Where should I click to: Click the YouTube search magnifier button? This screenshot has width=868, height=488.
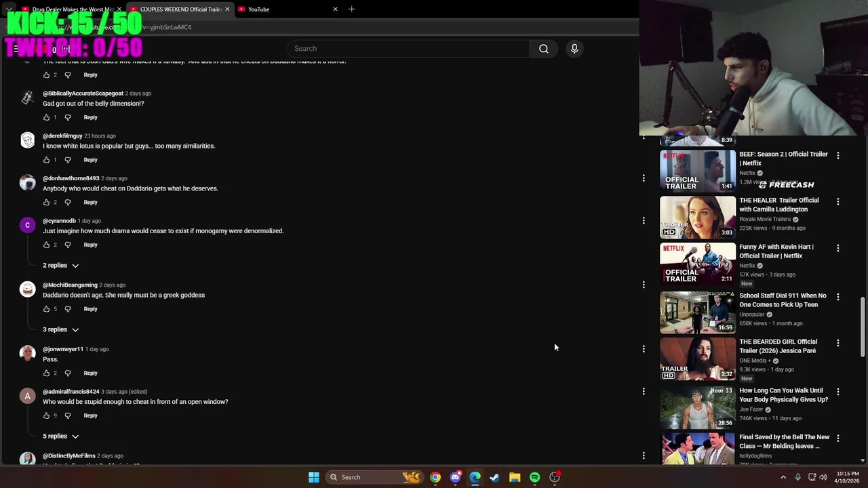pos(543,49)
